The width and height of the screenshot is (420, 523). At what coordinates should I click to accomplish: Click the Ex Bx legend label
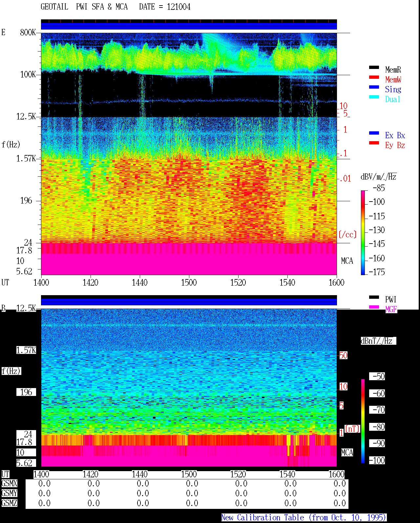(395, 135)
